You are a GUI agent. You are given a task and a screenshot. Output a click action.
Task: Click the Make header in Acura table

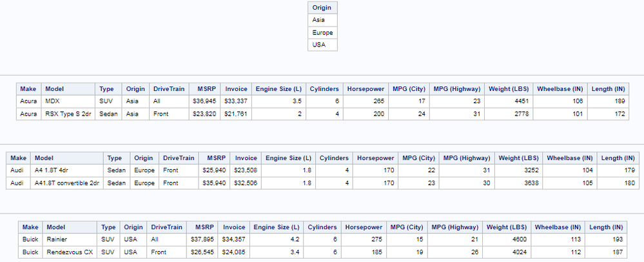pos(28,89)
